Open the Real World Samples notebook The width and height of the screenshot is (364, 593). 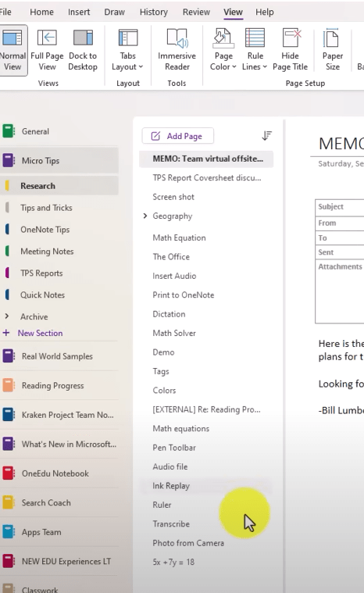(59, 356)
